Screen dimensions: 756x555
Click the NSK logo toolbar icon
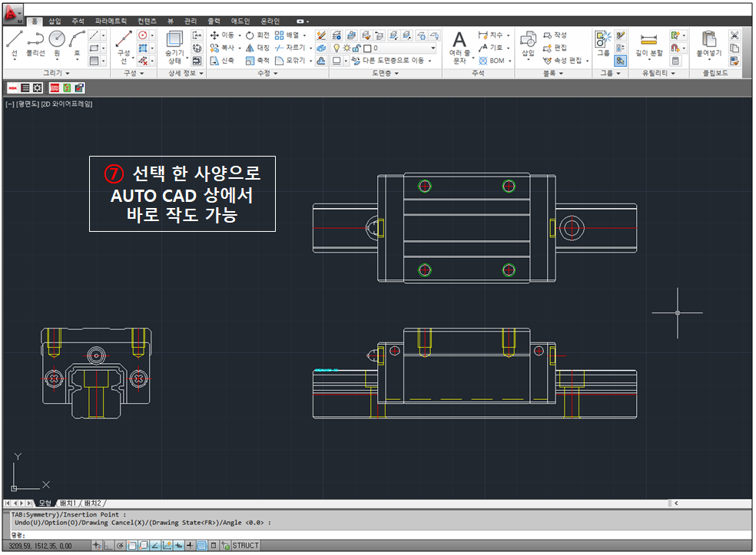13,88
